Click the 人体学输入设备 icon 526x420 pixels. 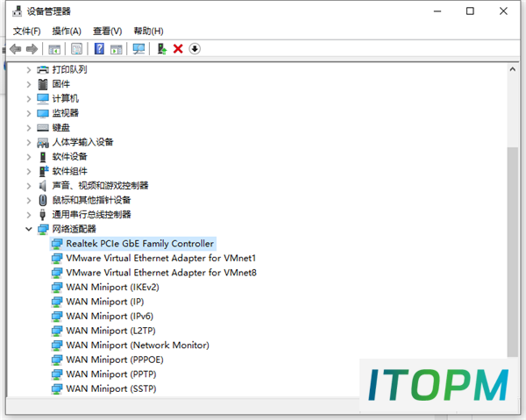tap(43, 143)
